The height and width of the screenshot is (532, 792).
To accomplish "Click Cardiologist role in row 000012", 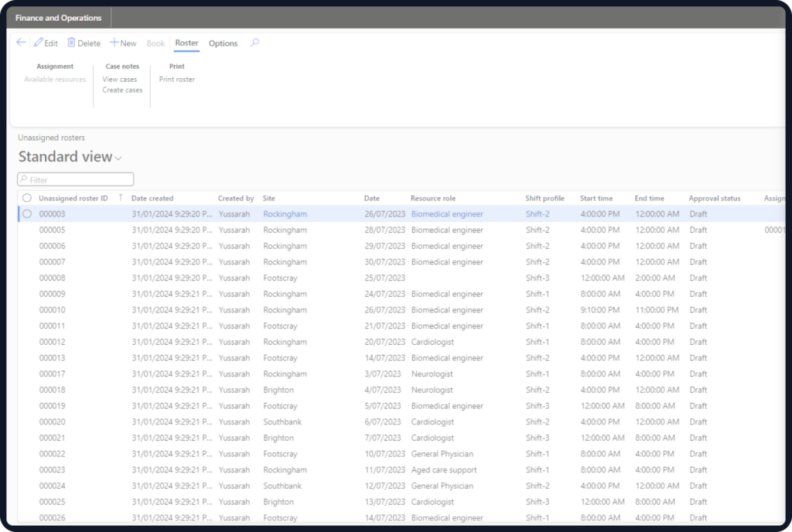I will (432, 343).
